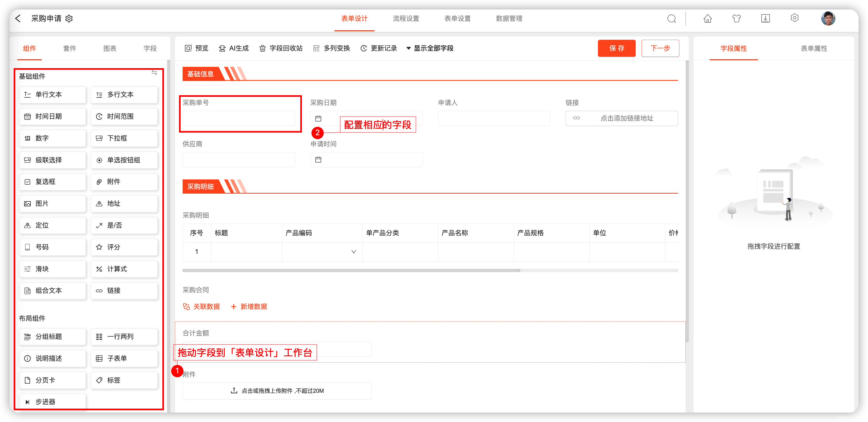The width and height of the screenshot is (868, 422).
Task: Switch to the 流程设置 tab
Action: coord(406,19)
